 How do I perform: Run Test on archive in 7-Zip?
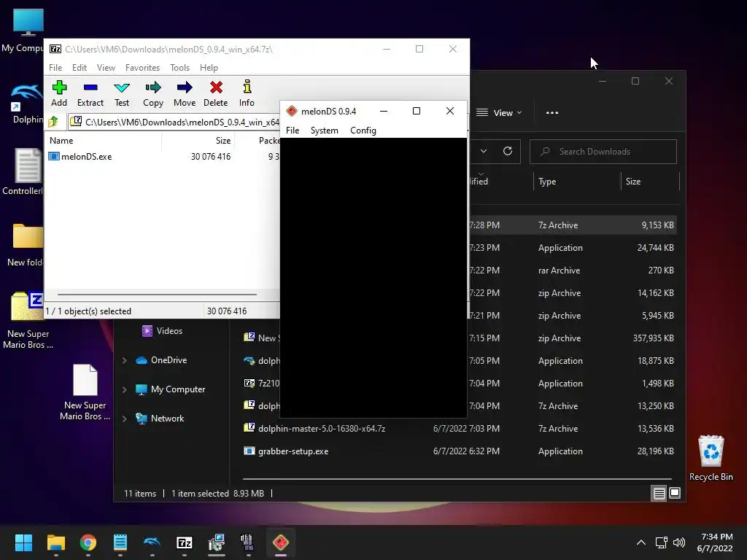122,94
